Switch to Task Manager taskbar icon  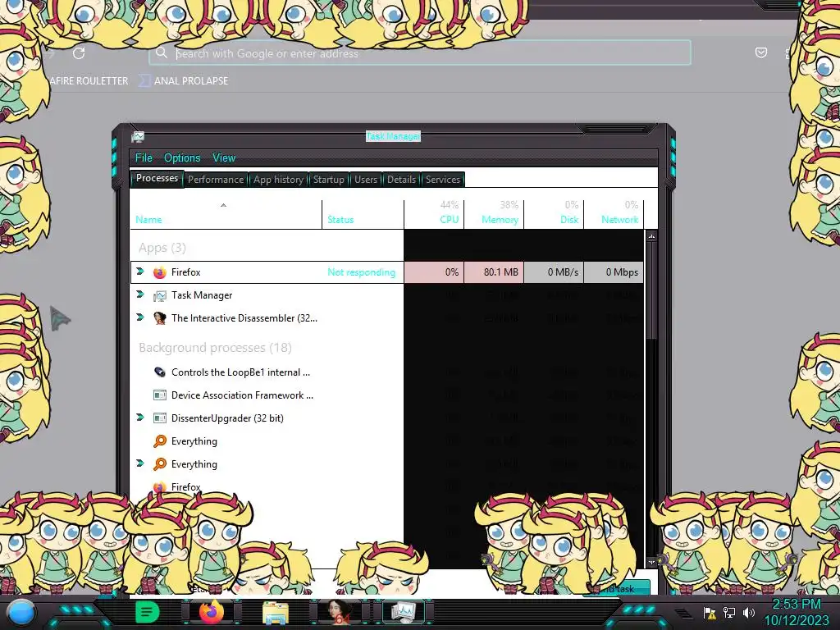click(404, 612)
